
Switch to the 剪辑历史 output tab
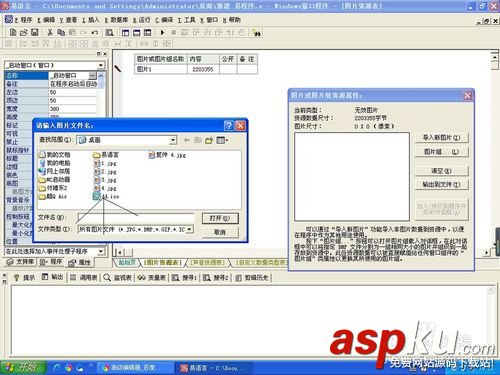tap(253, 277)
